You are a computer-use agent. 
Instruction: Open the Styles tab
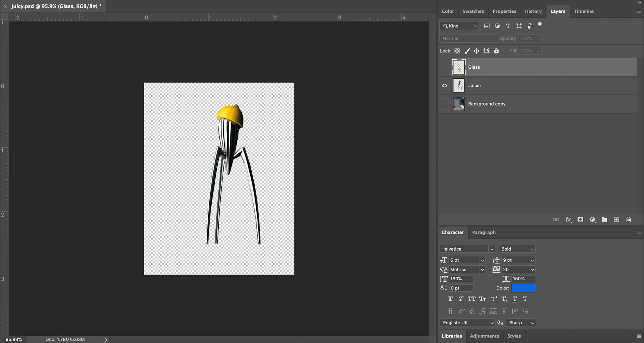514,336
